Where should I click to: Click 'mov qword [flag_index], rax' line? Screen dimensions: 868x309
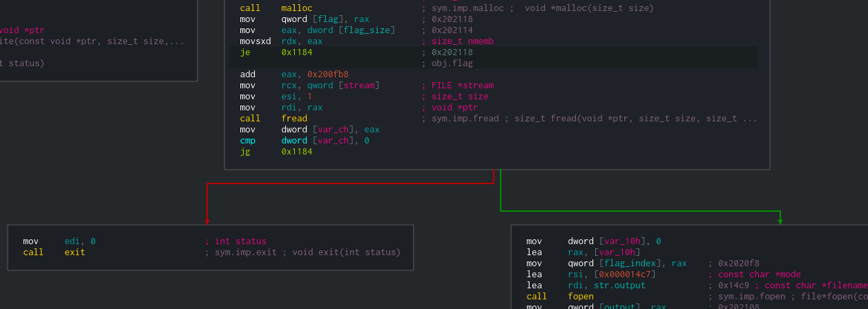pos(606,263)
